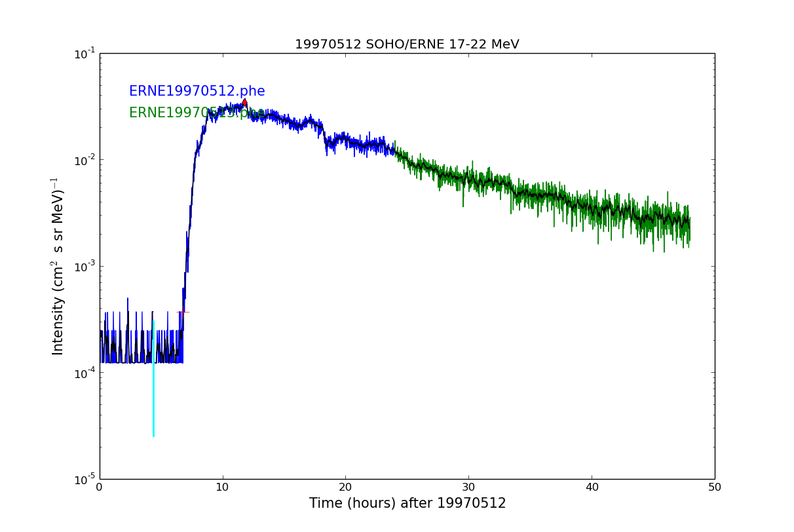This screenshot has width=794, height=532.
Task: Click the x-axis tick label 20
Action: [x=345, y=487]
